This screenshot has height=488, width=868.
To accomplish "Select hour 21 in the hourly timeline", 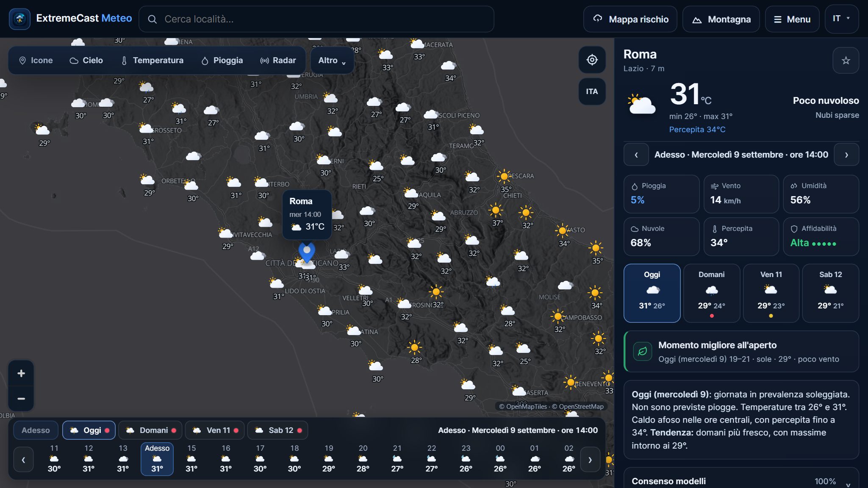I will (397, 459).
